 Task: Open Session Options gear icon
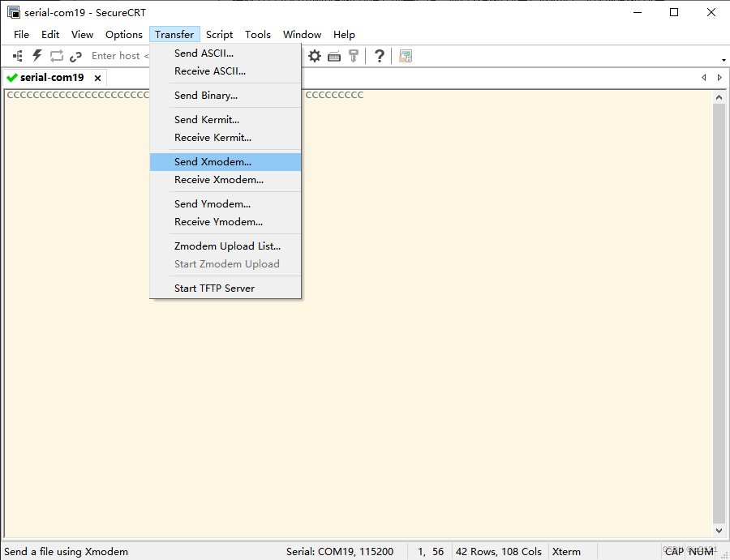point(315,56)
